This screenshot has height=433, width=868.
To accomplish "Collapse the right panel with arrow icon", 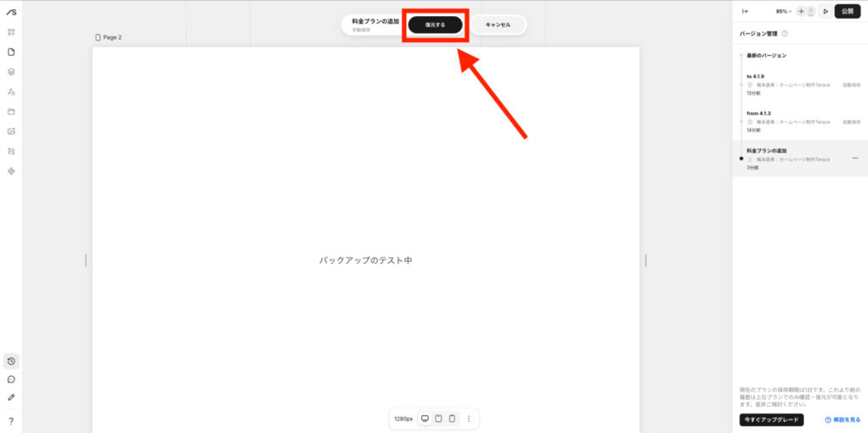I will 744,11.
